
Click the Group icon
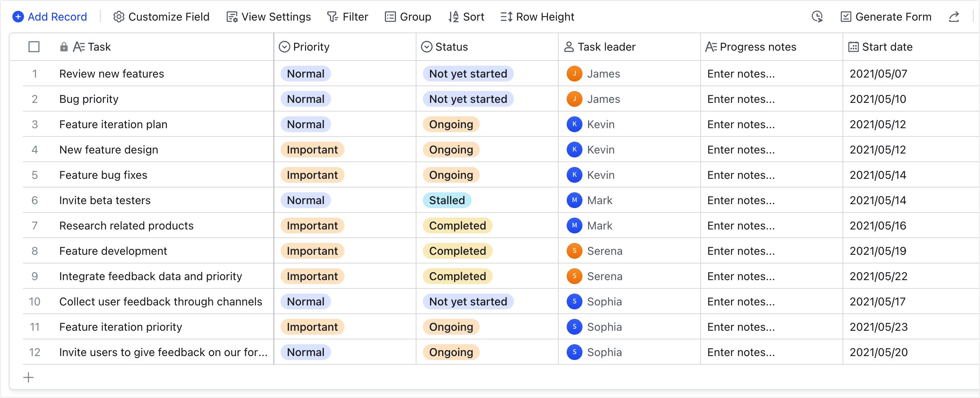click(390, 17)
